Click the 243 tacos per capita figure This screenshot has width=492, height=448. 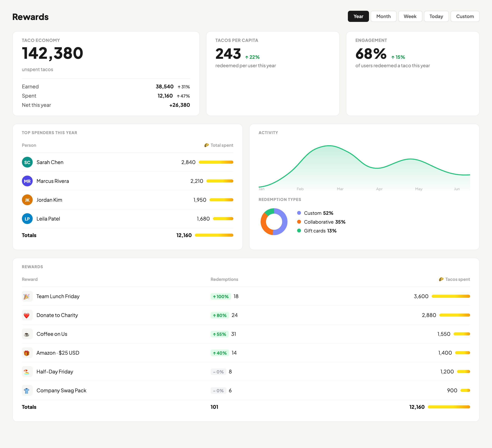tap(228, 54)
